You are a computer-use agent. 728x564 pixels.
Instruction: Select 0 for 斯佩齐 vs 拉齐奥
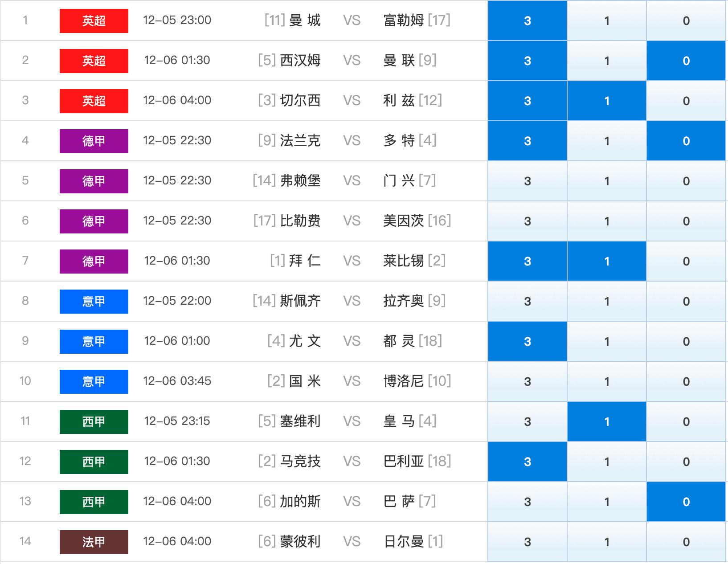686,301
